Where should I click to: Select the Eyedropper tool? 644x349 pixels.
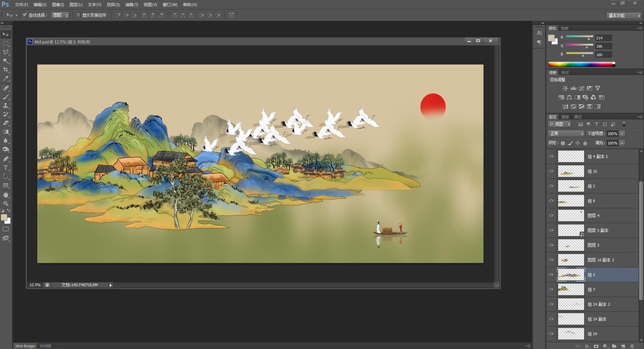6,79
